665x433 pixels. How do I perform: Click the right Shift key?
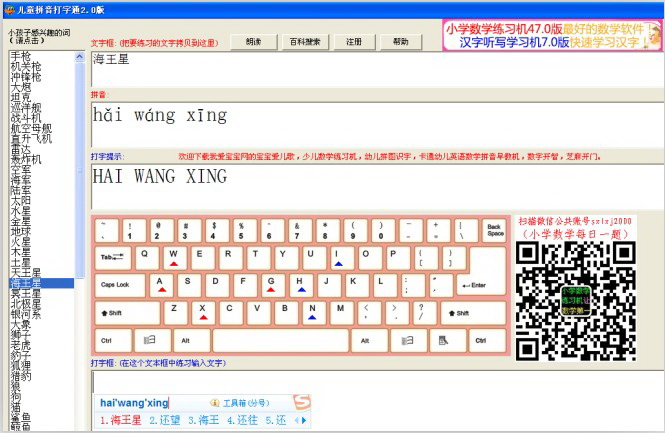[x=473, y=313]
